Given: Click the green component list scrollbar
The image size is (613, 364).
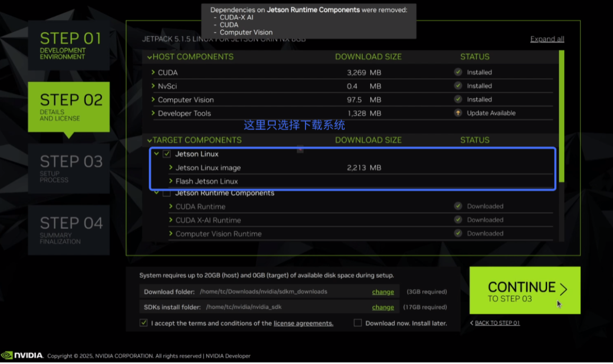Looking at the screenshot, I should [561, 116].
